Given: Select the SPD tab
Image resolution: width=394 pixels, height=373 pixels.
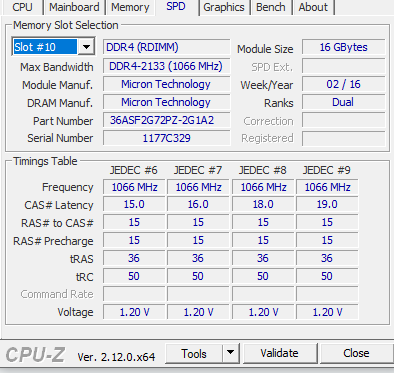Looking at the screenshot, I should pyautogui.click(x=176, y=6).
